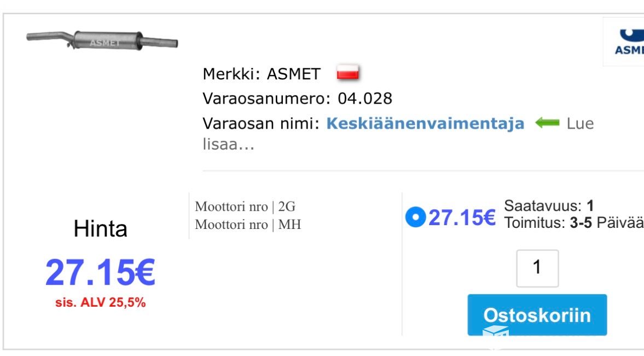644x356 pixels.
Task: Click the red "sis. ALV 25,5%" text
Action: pyautogui.click(x=100, y=302)
